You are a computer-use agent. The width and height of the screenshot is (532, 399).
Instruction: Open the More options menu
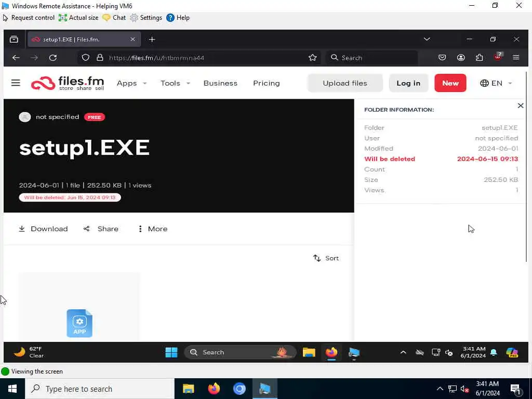[x=153, y=229]
